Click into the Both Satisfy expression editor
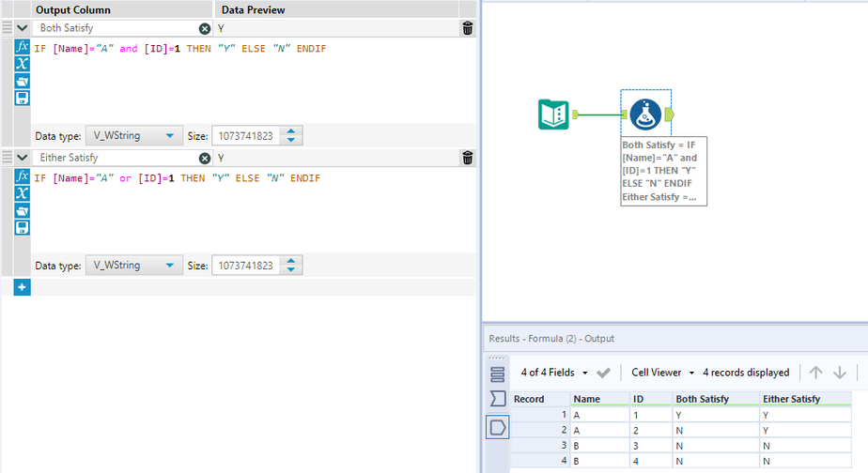The image size is (868, 473). (254, 81)
